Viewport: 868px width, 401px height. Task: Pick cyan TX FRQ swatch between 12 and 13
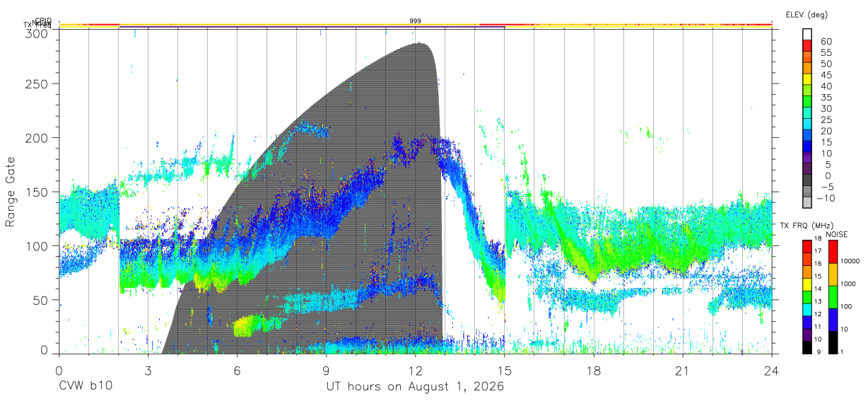808,309
